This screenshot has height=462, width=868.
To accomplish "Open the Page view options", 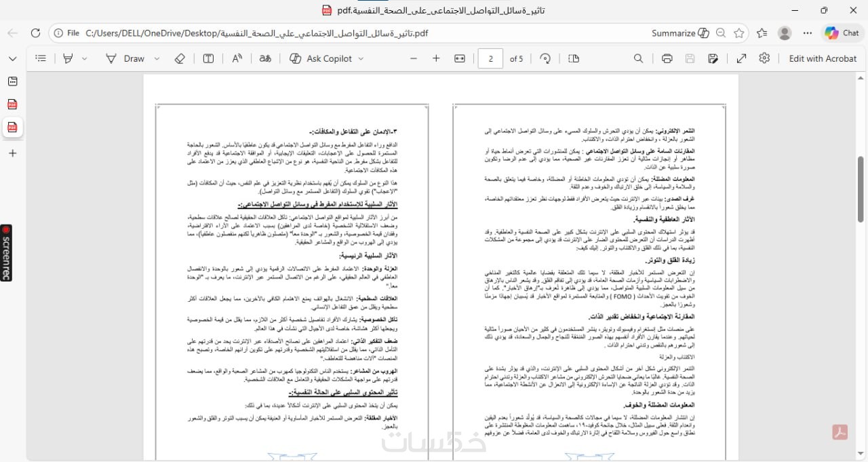I will [574, 58].
